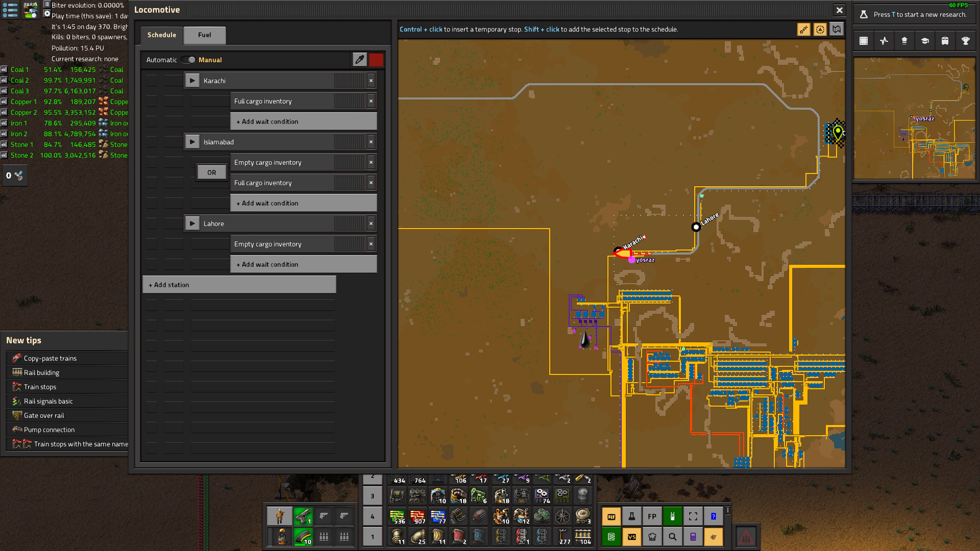Toggle the OR condition comparator
980x551 pixels.
pos(212,172)
